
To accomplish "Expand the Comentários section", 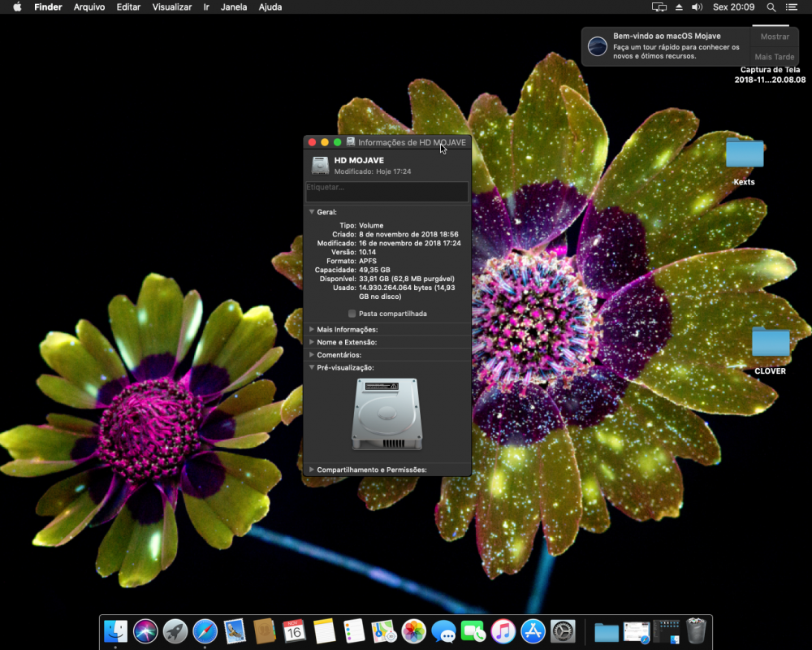I will [312, 354].
